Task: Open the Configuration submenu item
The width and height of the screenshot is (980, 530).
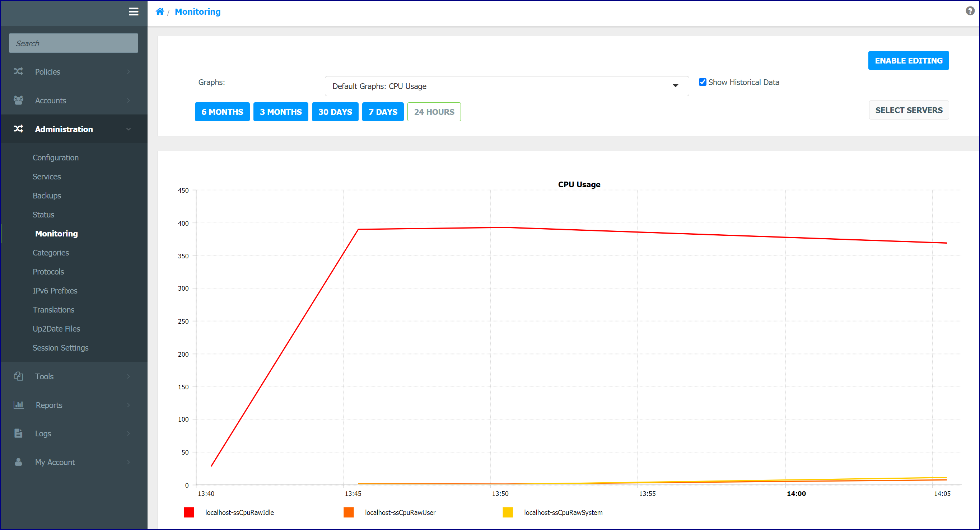Action: click(56, 158)
